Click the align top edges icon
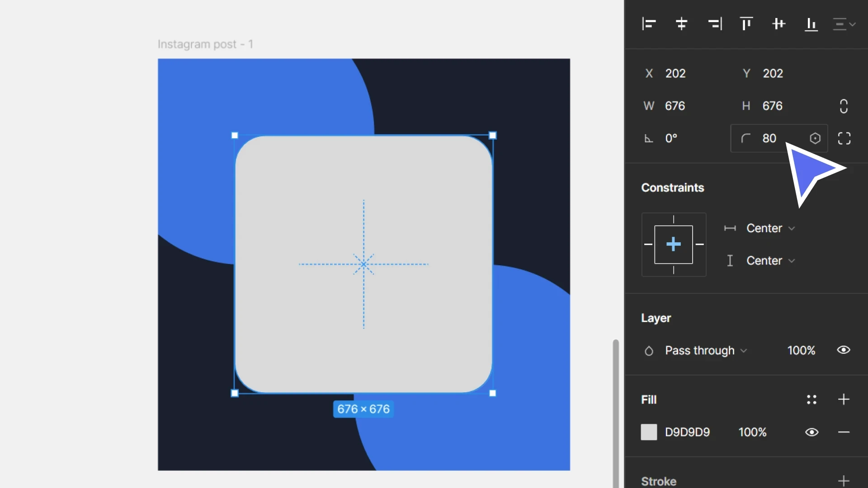 [745, 24]
